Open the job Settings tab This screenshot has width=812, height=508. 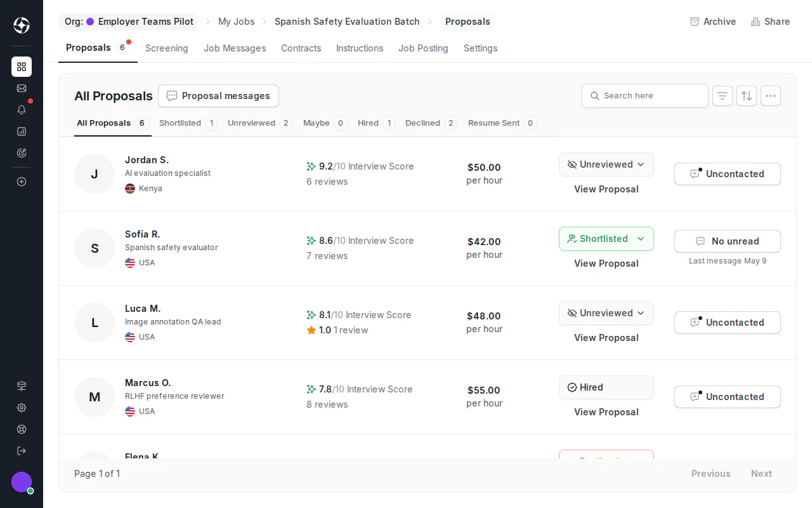tap(480, 48)
